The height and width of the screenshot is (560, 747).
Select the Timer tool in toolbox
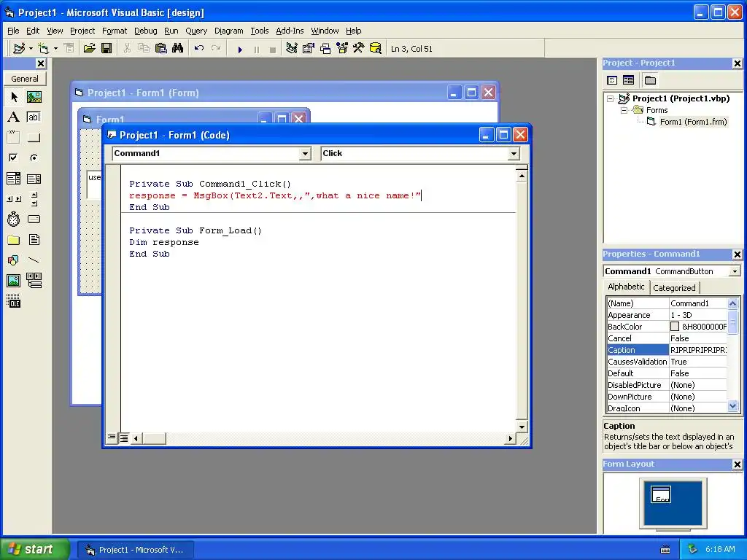coord(14,219)
